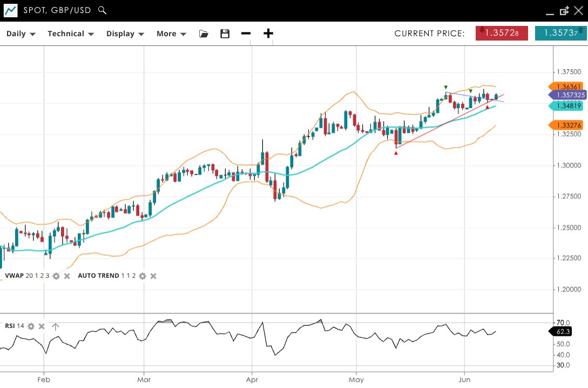This screenshot has height=388, width=588.
Task: Click the red sell price 1.3572 button
Action: pyautogui.click(x=502, y=33)
